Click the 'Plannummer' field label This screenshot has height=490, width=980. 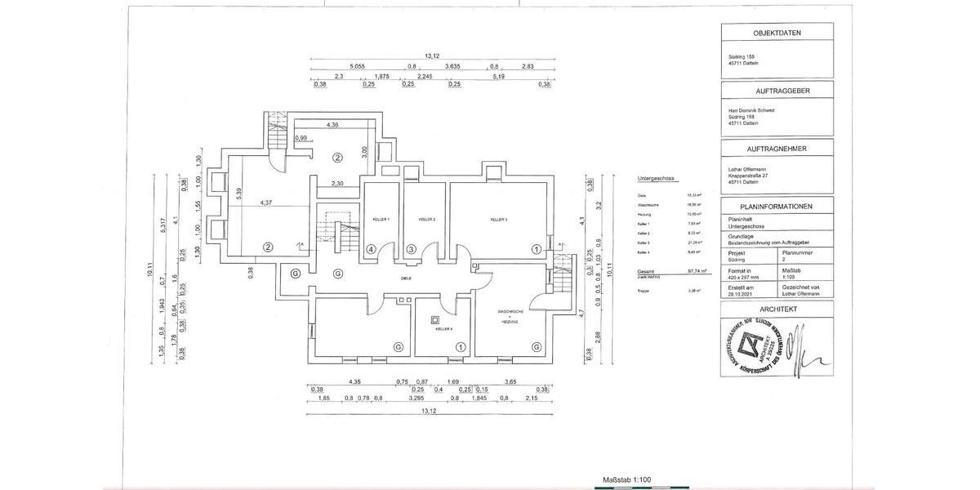click(796, 253)
